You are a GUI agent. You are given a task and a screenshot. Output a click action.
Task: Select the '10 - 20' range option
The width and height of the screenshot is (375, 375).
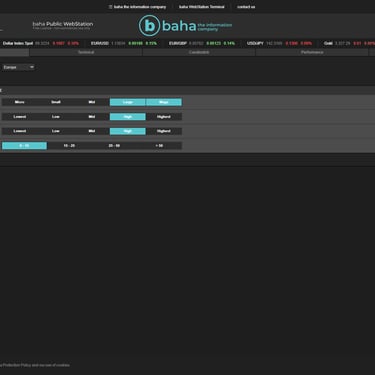click(x=69, y=146)
